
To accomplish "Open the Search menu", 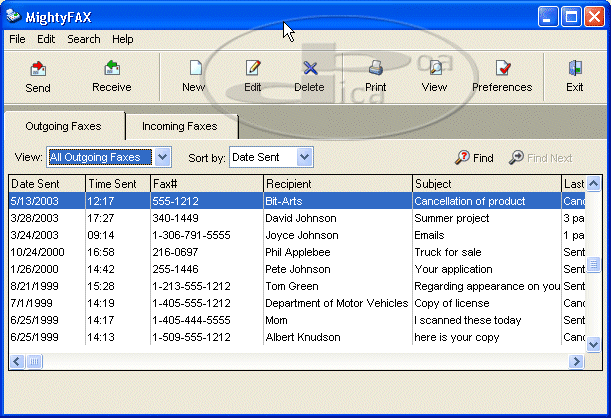I will tap(84, 39).
